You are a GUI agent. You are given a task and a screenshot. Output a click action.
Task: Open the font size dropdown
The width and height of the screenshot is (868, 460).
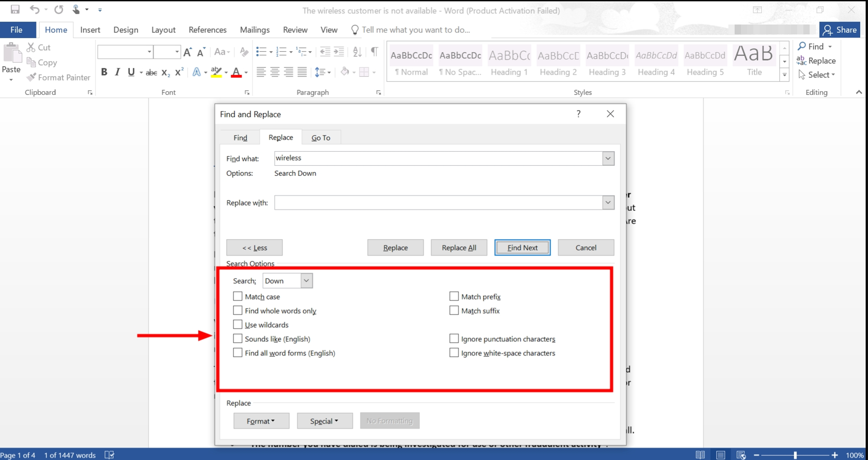click(x=177, y=52)
